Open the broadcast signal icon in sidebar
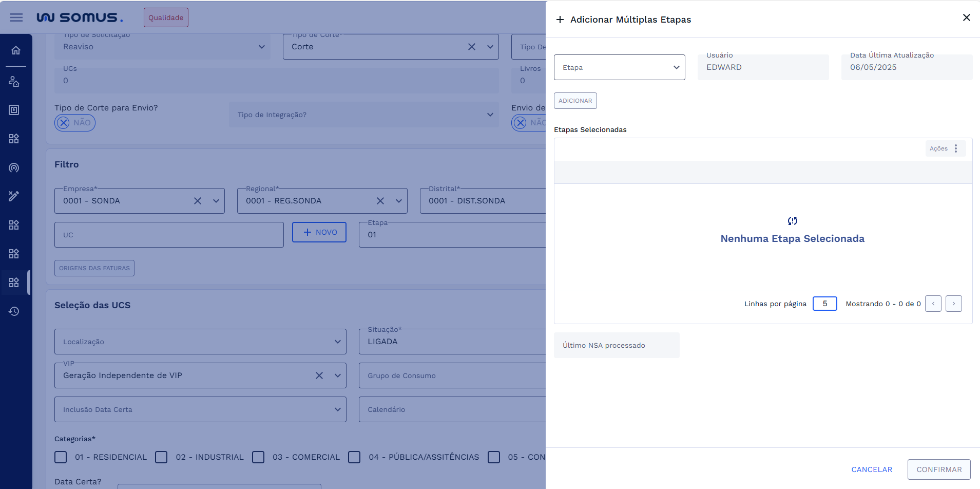This screenshot has height=489, width=980. [x=14, y=167]
